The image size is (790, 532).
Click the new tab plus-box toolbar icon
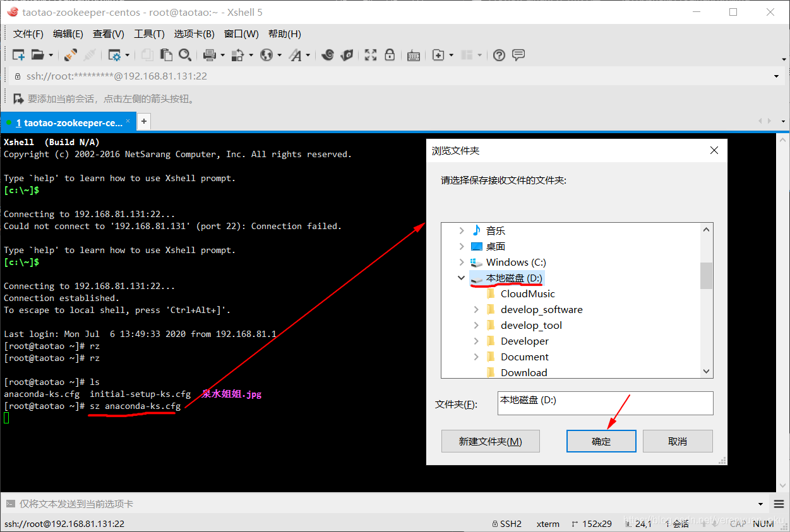pyautogui.click(x=438, y=56)
